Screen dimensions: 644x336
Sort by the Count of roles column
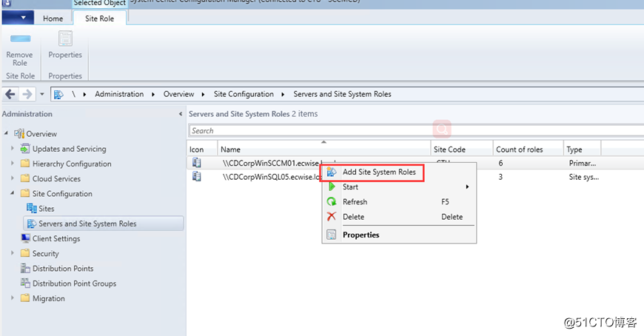point(529,149)
